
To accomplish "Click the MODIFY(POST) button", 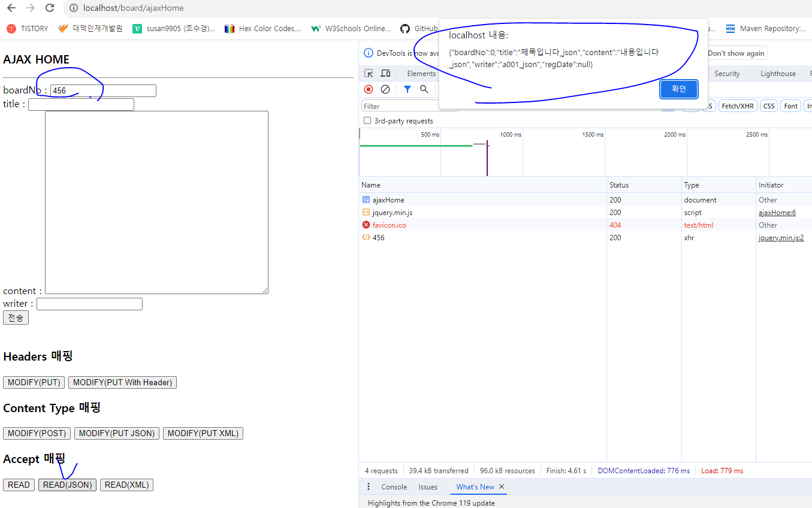I will coord(37,433).
